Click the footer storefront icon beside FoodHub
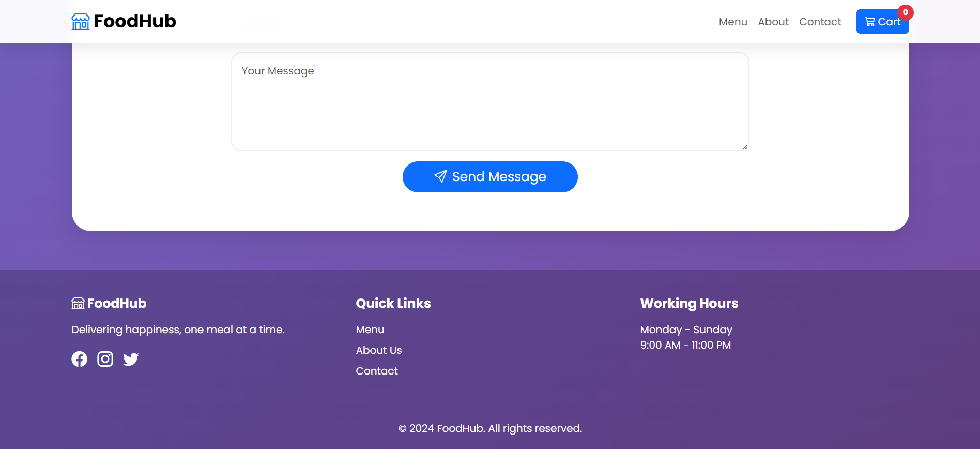The image size is (980, 449). pyautogui.click(x=78, y=303)
